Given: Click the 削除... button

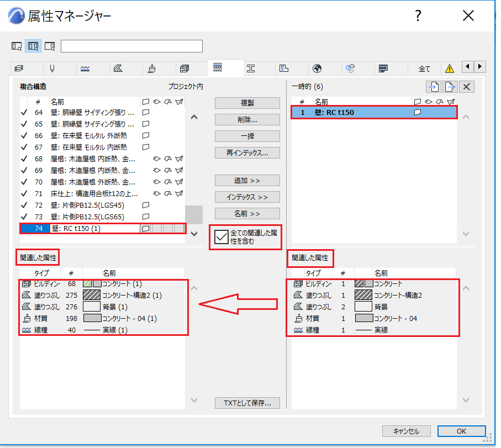Looking at the screenshot, I should [x=247, y=119].
